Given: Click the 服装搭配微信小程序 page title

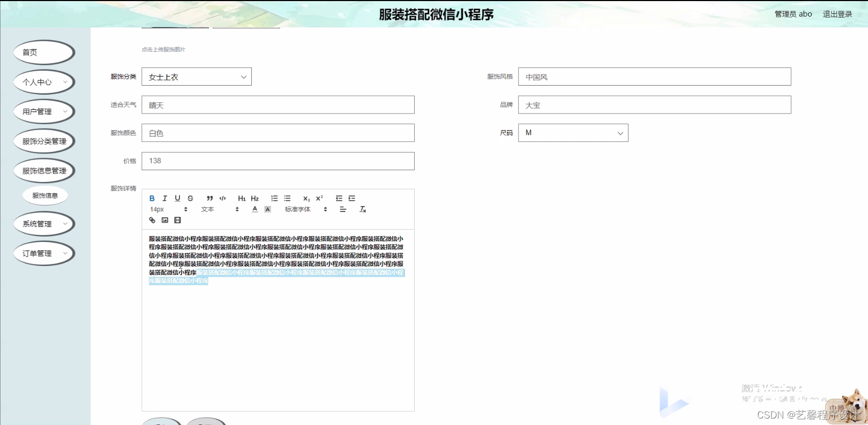Looking at the screenshot, I should (x=436, y=14).
